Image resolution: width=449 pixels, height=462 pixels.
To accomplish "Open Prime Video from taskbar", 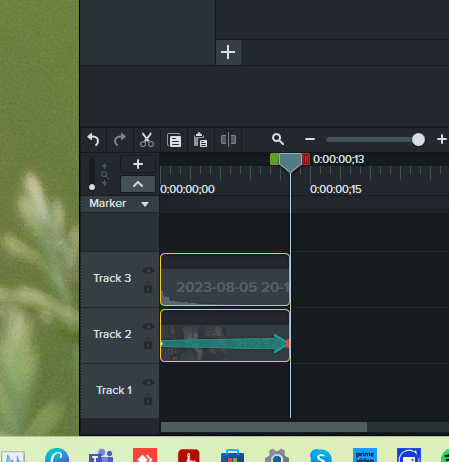I will [365, 455].
